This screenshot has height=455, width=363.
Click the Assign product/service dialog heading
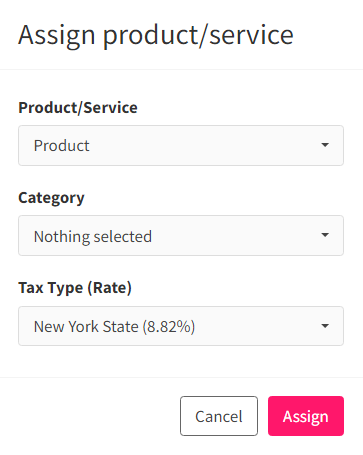[x=156, y=35]
